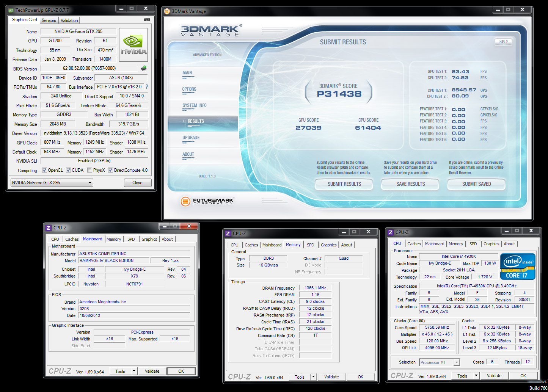Switch to the Sensors tab in GPU-Z
This screenshot has width=548, height=392.
[x=49, y=20]
